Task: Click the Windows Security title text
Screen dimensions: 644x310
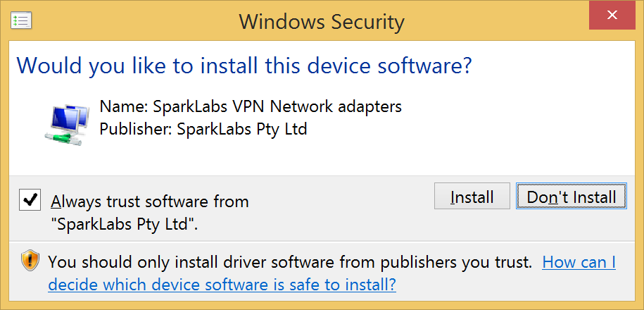Action: (x=322, y=21)
